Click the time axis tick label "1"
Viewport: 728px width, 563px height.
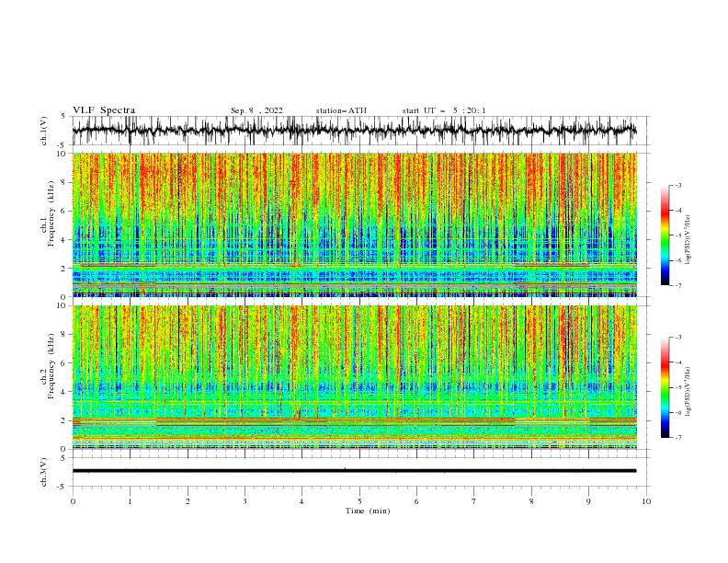130,501
